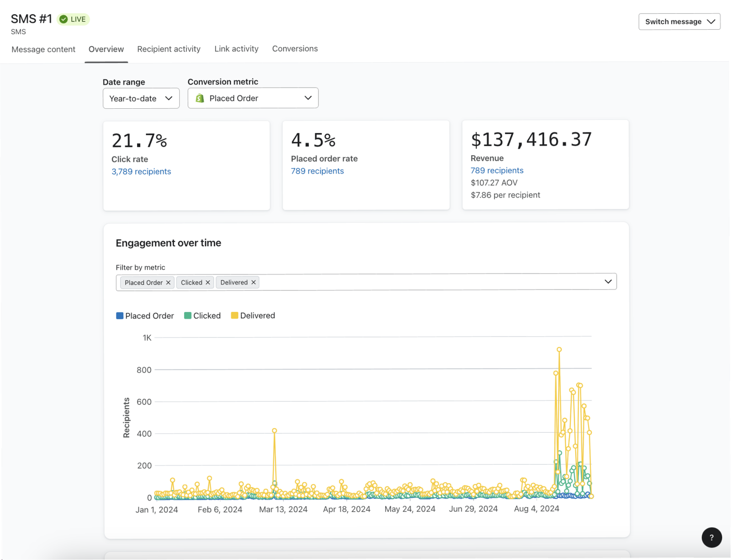Click the $137,416.37 revenue value
Image resolution: width=731 pixels, height=560 pixels.
(531, 140)
